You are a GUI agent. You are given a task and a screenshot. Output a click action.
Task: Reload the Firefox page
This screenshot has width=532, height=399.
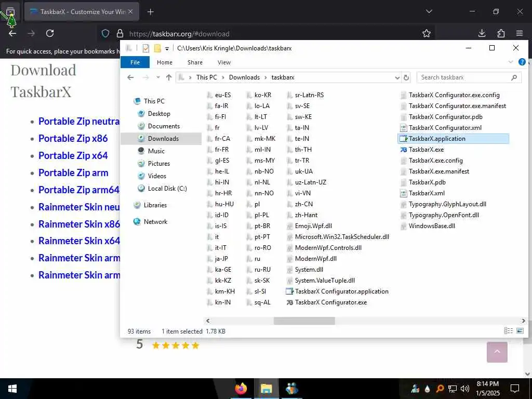point(50,33)
